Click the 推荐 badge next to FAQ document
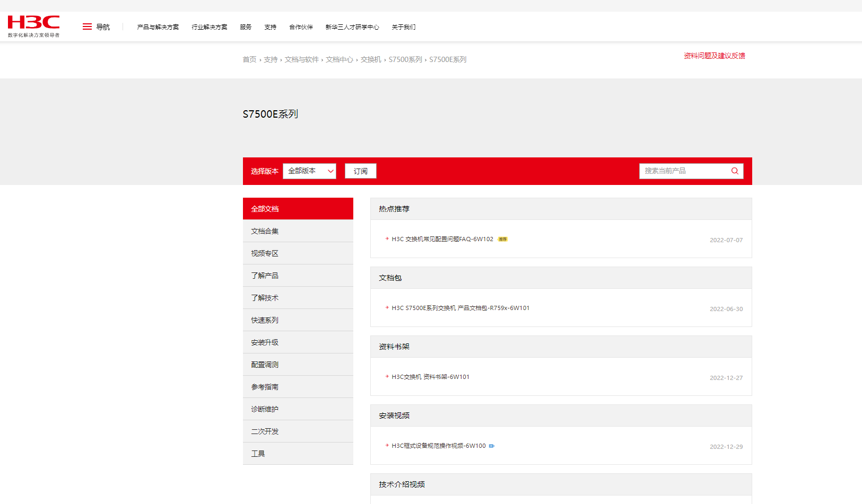Image resolution: width=862 pixels, height=504 pixels. (503, 239)
